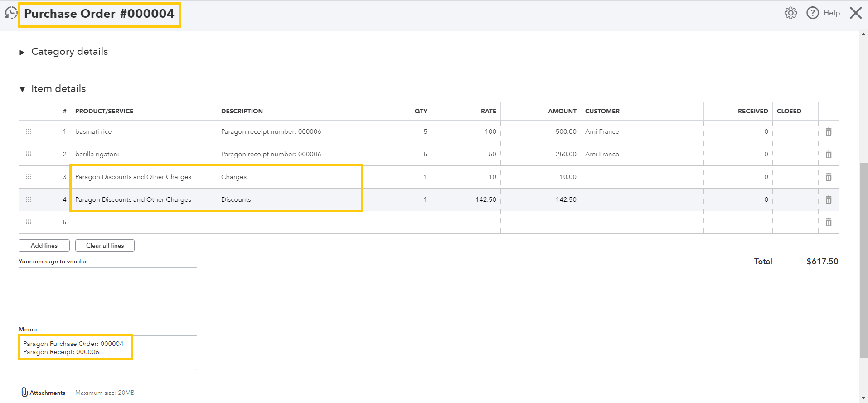Open recent transactions history icon
The width and height of the screenshot is (868, 403).
(x=11, y=13)
